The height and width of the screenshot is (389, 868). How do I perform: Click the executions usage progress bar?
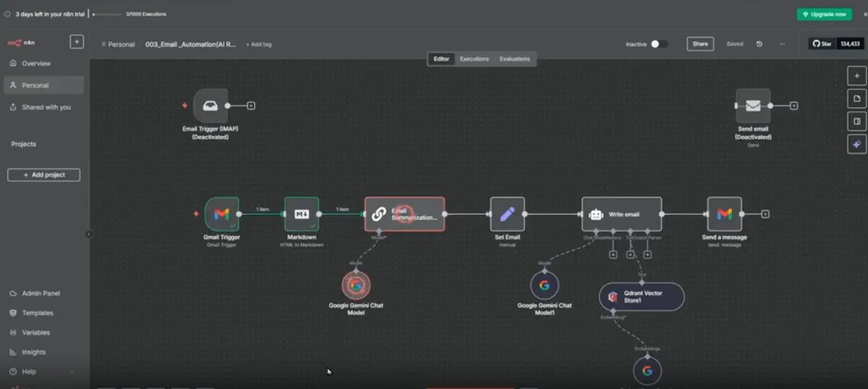107,14
